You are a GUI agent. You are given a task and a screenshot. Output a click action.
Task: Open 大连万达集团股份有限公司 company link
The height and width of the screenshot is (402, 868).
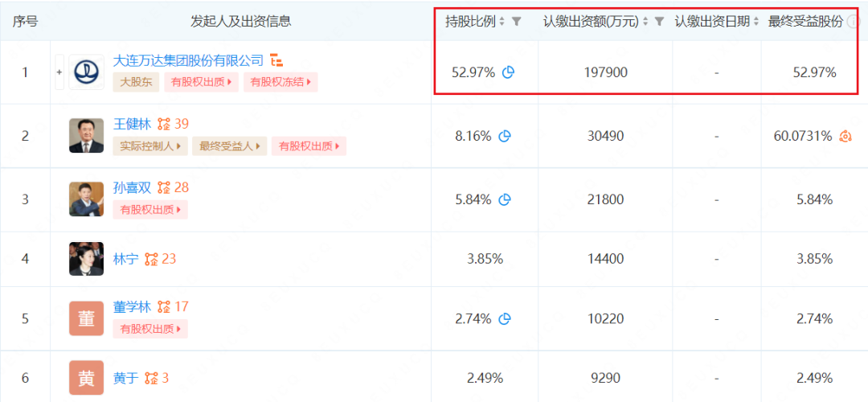(188, 59)
